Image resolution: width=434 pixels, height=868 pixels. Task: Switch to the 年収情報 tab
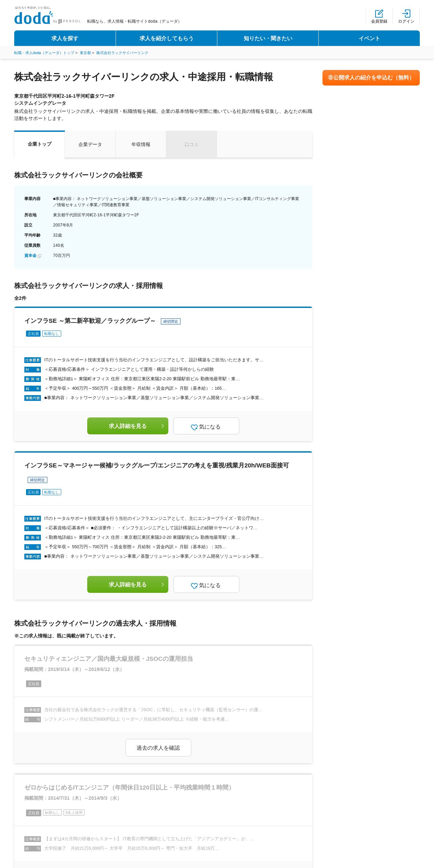click(141, 144)
